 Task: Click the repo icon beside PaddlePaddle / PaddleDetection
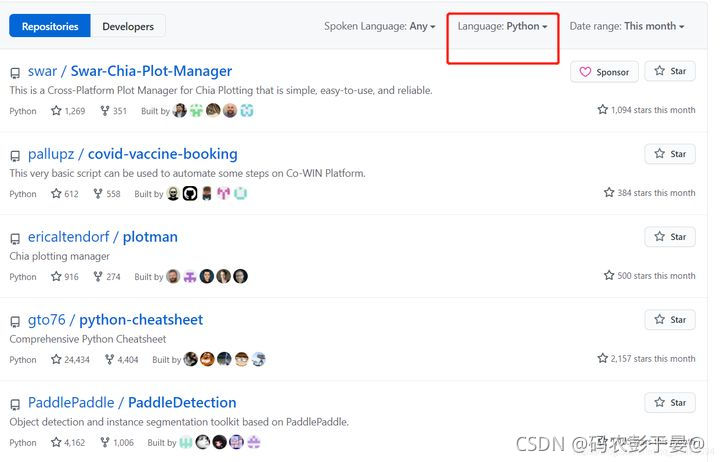coord(15,404)
